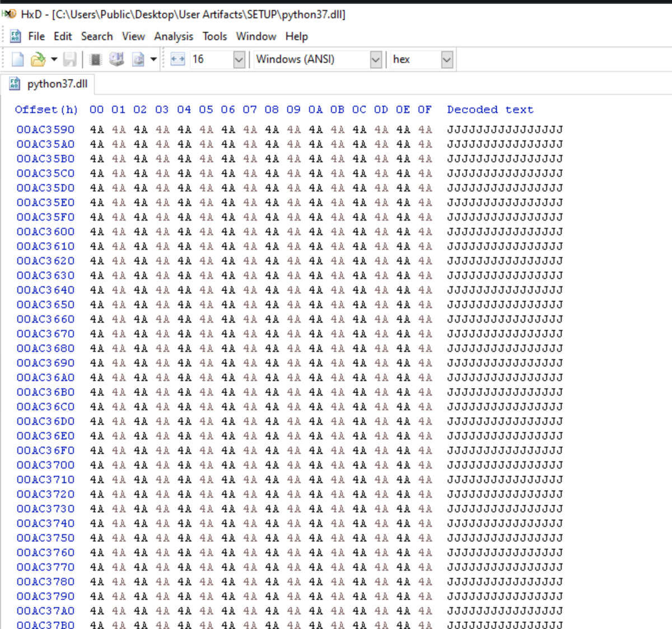Click first 4A byte in row 00AC3590
Viewport: 672px width, 629px height.
[97, 129]
